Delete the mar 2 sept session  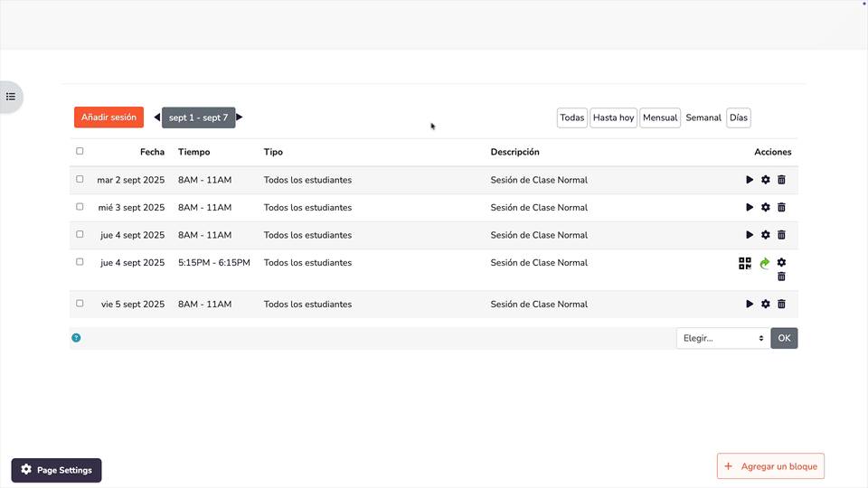[x=781, y=180]
